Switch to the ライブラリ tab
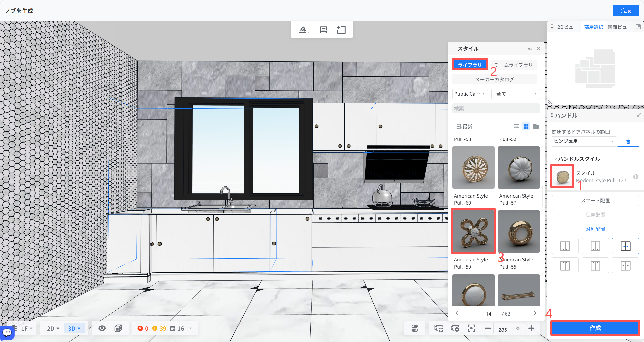The image size is (644, 342). pos(470,65)
